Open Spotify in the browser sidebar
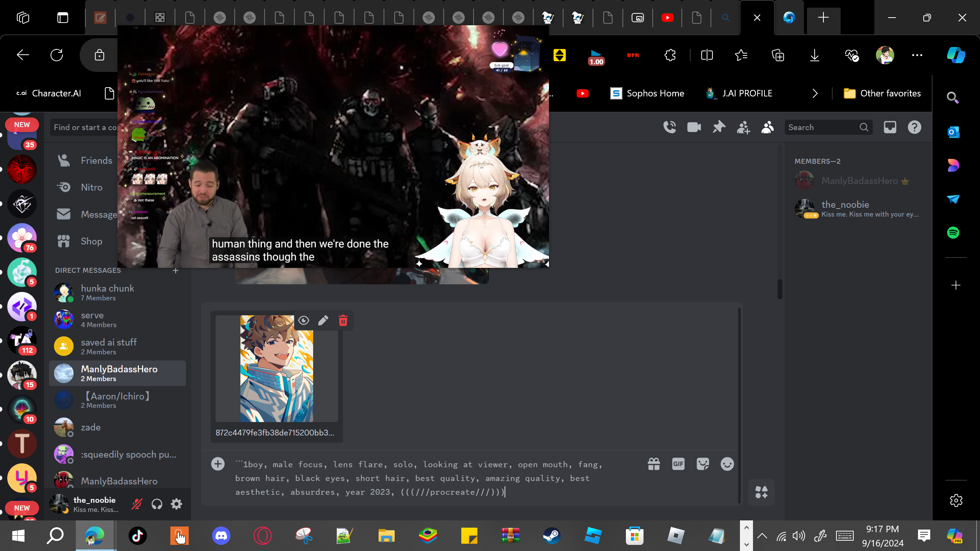 tap(953, 233)
